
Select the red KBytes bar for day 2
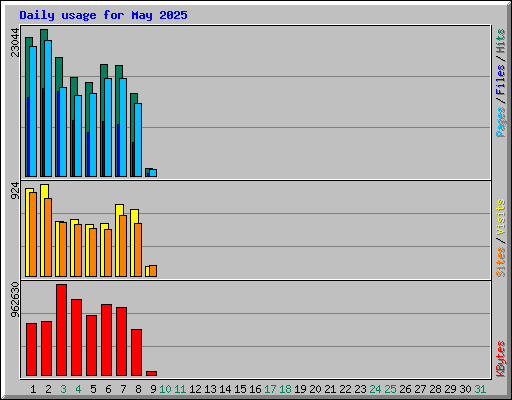(46, 348)
